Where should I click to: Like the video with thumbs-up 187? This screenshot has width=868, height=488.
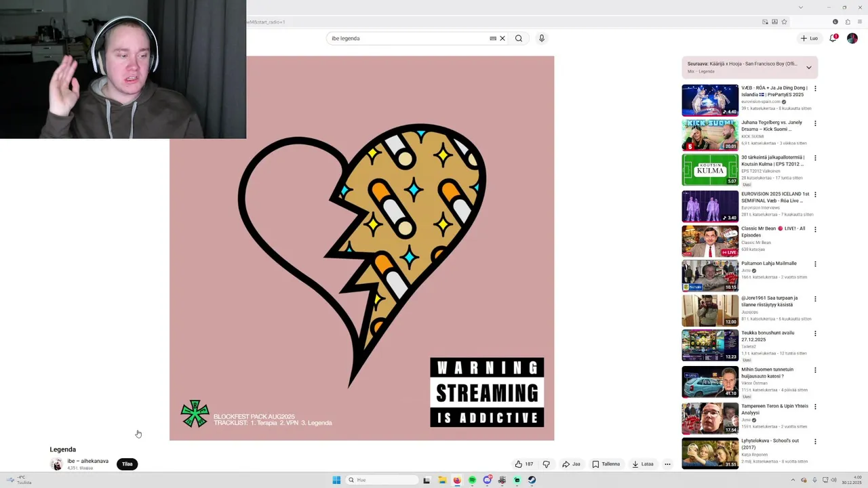(x=524, y=464)
